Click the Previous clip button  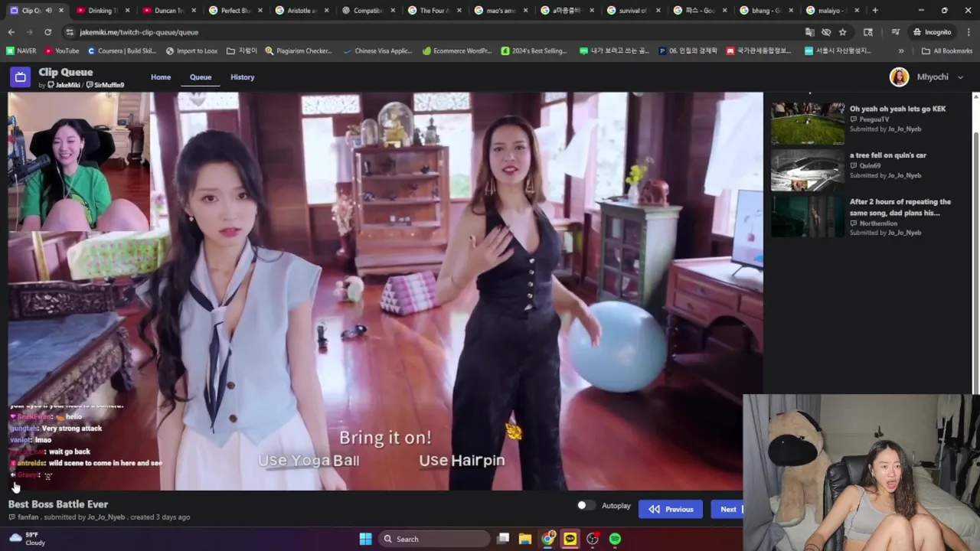[x=671, y=509]
